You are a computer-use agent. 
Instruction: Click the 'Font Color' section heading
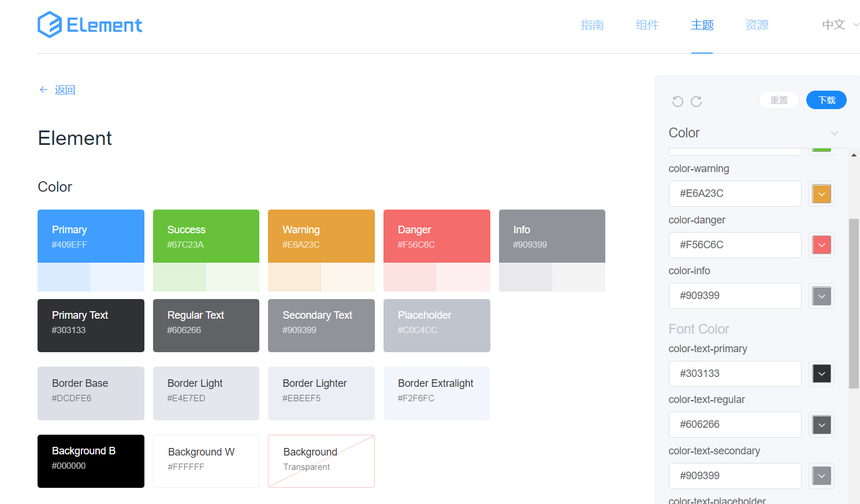pyautogui.click(x=699, y=329)
